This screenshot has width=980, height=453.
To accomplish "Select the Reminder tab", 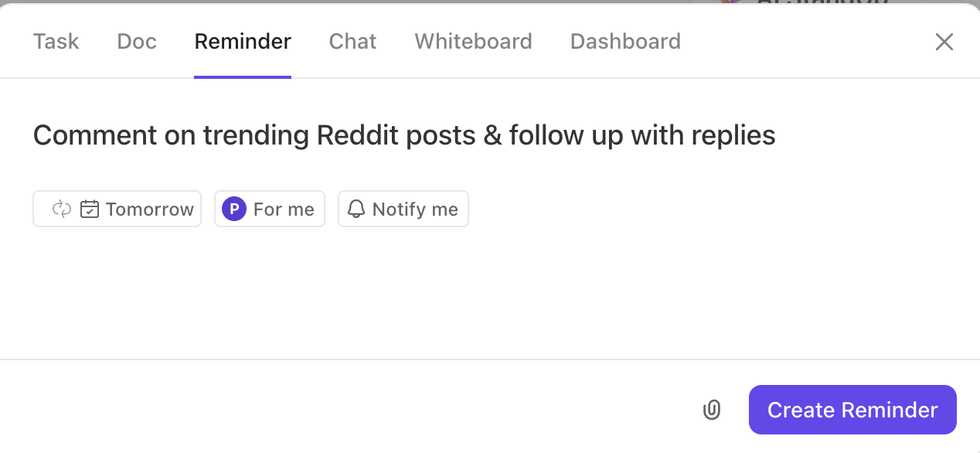I will (x=243, y=41).
